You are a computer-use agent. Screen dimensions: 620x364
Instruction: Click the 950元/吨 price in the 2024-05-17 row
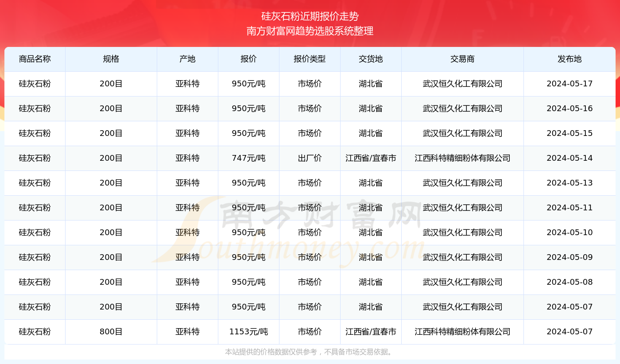[248, 84]
